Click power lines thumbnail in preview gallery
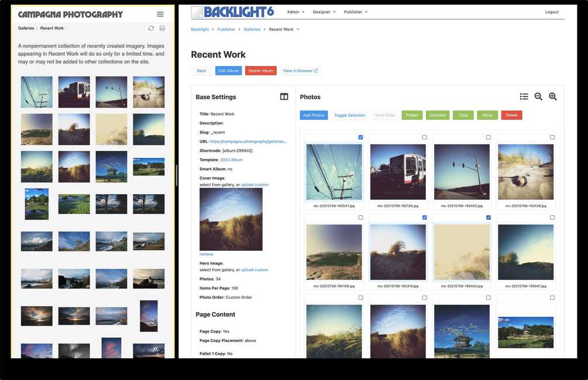This screenshot has height=380, width=588. click(37, 92)
